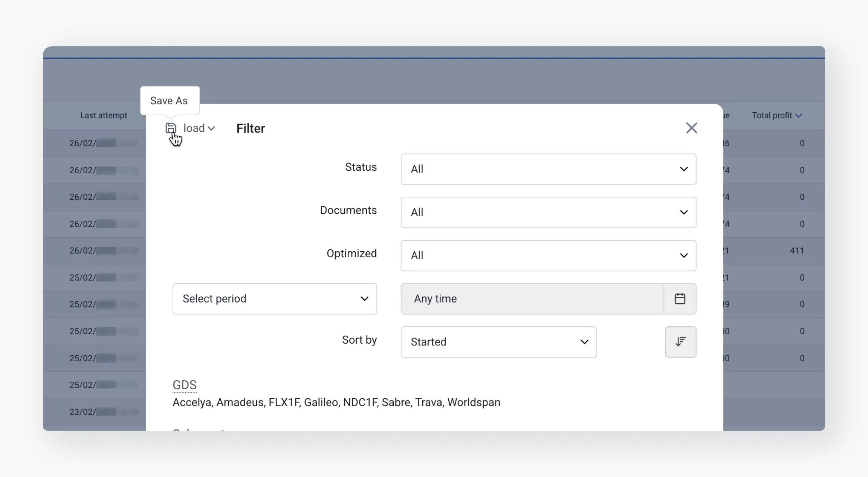
Task: Click the chevron in Status field
Action: point(683,169)
